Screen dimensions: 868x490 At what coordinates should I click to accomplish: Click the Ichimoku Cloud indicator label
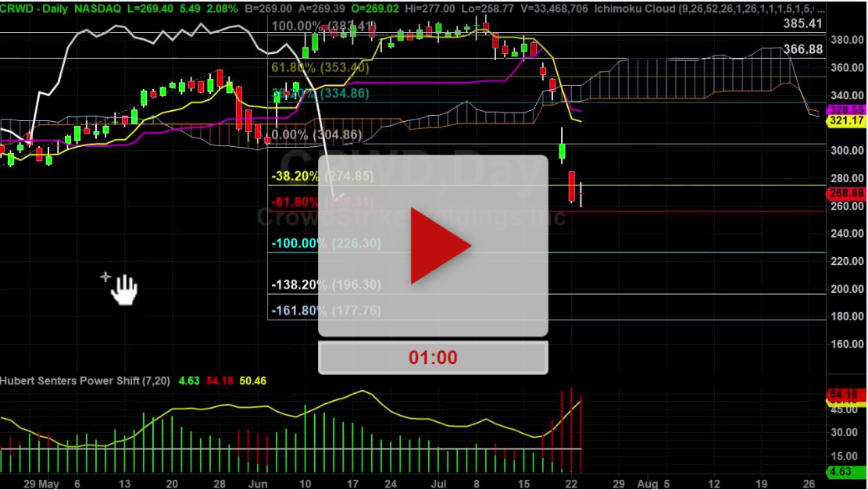coord(709,9)
